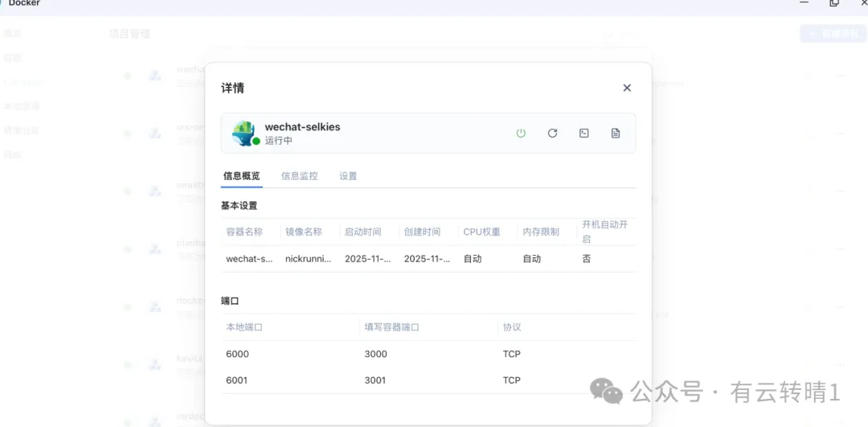Viewport: 868px width, 427px height.
Task: Select container port 3001
Action: [375, 380]
